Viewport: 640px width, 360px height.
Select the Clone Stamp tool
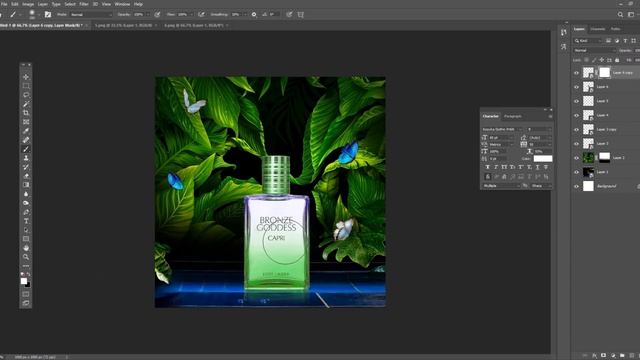pos(26,158)
